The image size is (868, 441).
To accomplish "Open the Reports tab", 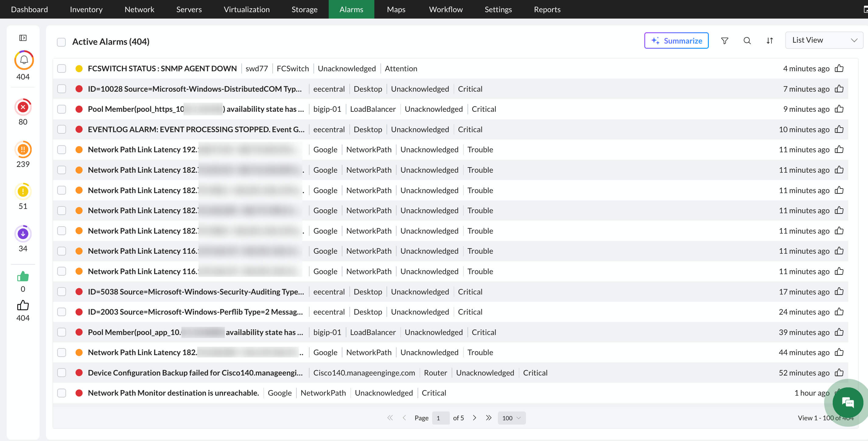I will 547,9.
